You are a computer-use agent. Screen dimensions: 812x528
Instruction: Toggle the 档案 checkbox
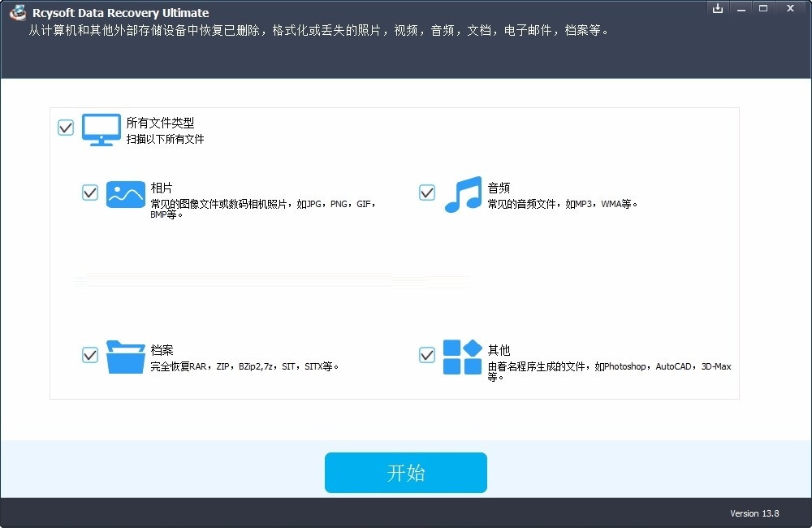pyautogui.click(x=90, y=355)
